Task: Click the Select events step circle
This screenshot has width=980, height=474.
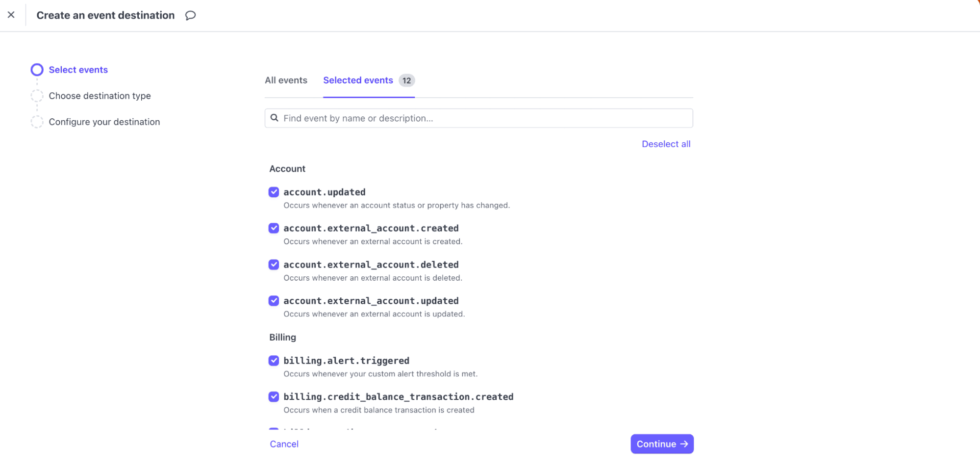Action: pos(37,70)
